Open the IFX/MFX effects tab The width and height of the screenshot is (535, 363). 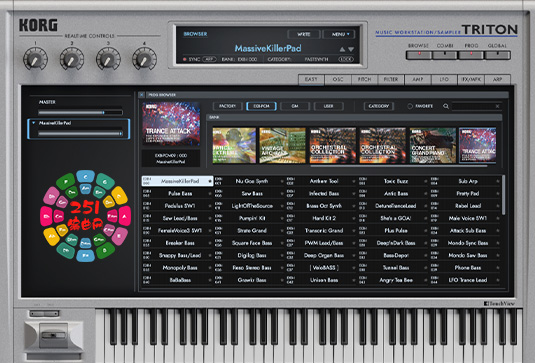471,79
